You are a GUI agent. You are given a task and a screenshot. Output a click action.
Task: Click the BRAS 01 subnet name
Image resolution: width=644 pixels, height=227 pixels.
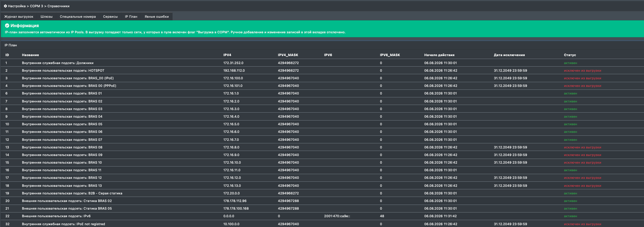coord(62,93)
